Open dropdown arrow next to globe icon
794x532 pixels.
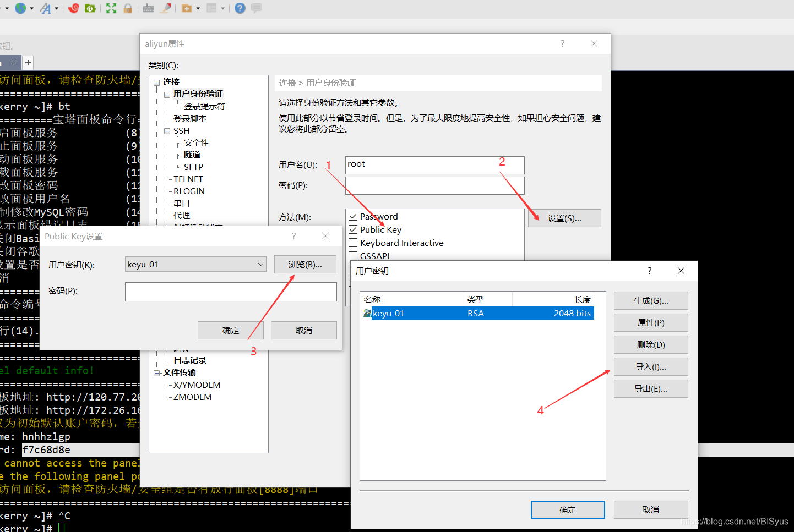click(31, 8)
